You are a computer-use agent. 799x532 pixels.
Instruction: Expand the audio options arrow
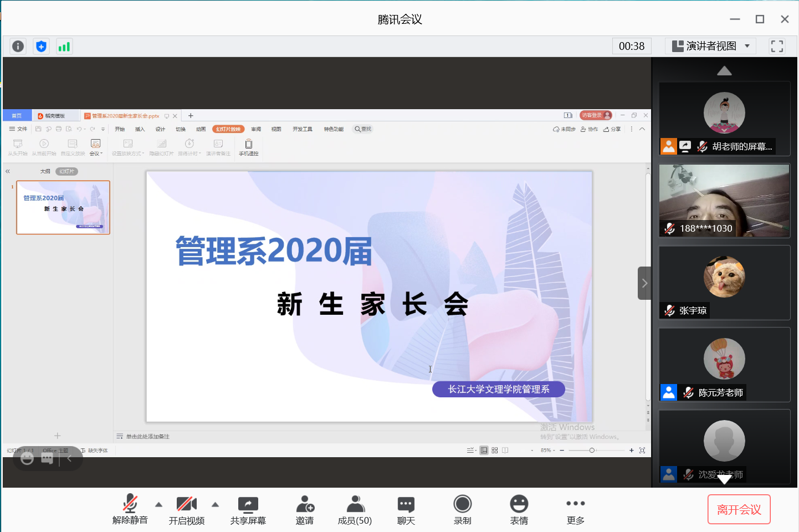tap(159, 504)
